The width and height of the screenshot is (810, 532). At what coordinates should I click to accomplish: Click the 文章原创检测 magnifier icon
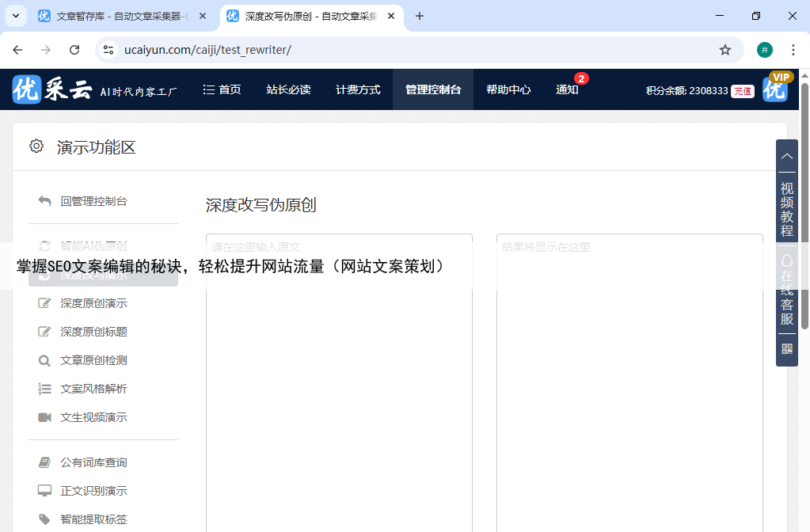coord(44,361)
